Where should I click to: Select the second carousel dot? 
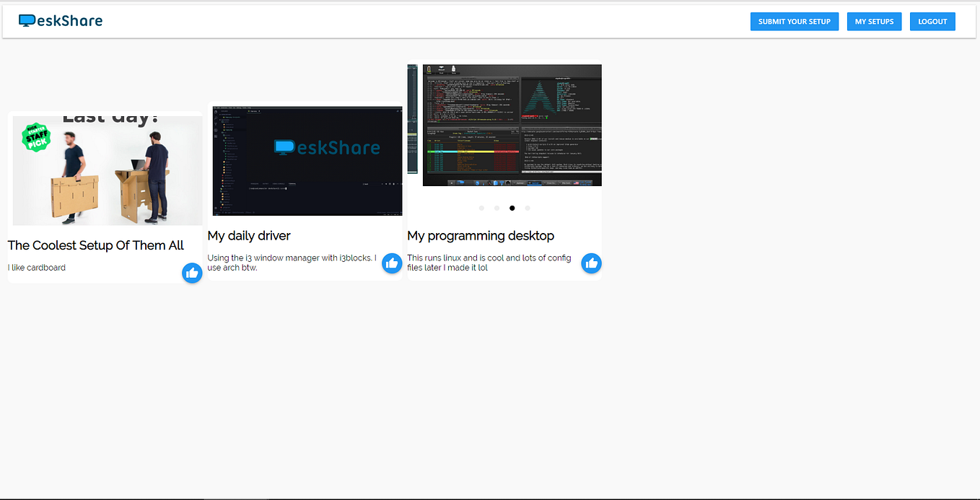pyautogui.click(x=496, y=208)
